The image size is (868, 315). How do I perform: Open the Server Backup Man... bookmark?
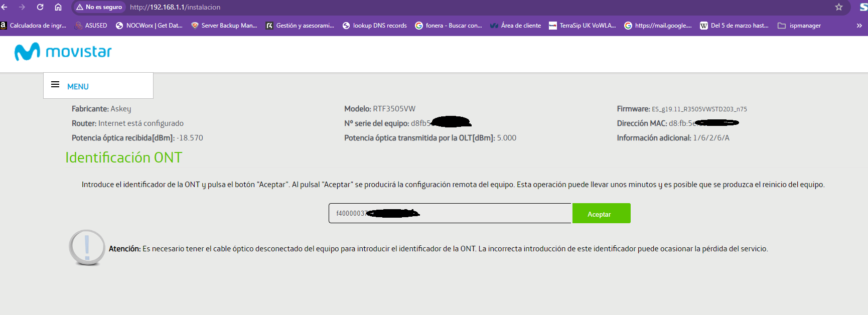pos(224,26)
